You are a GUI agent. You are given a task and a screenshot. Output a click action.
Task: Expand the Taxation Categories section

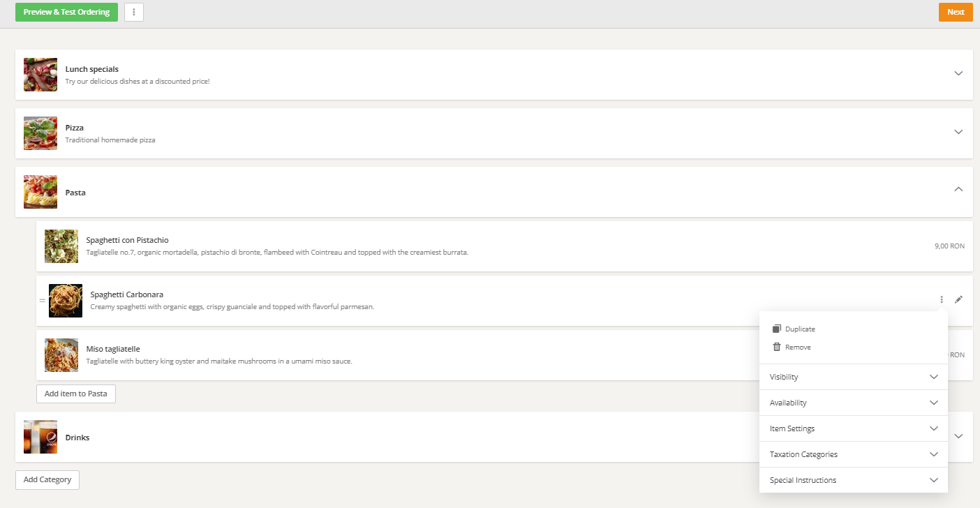coord(853,454)
